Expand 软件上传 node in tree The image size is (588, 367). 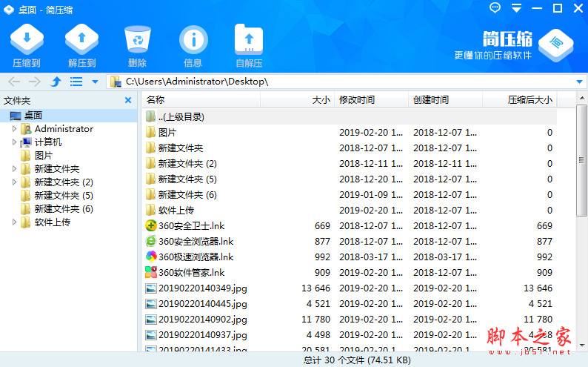coord(14,222)
